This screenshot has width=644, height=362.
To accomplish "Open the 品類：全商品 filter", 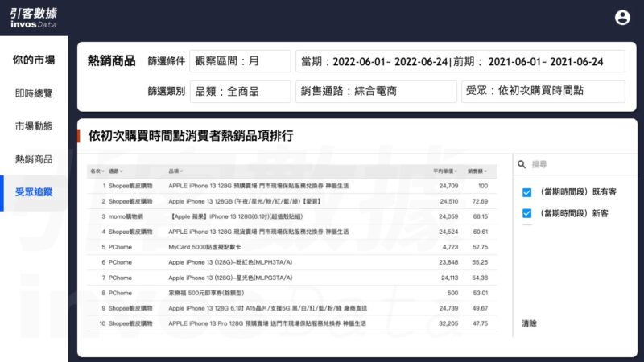I will coord(240,92).
